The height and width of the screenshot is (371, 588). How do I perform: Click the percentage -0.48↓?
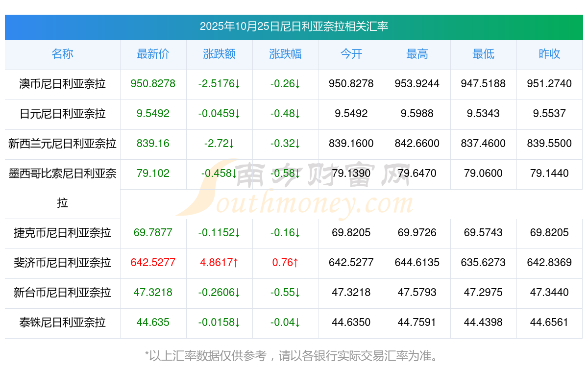pos(285,114)
